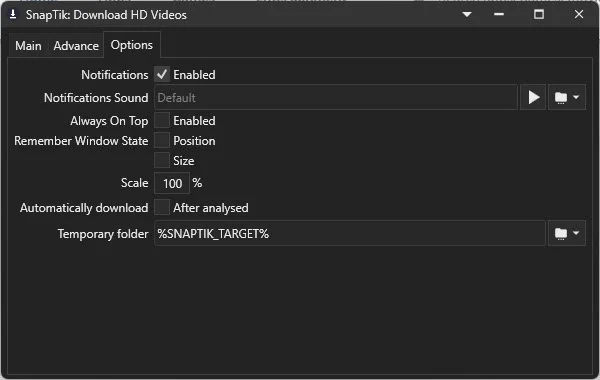Image resolution: width=600 pixels, height=380 pixels.
Task: Minimize the SnapTik window
Action: tap(499, 15)
